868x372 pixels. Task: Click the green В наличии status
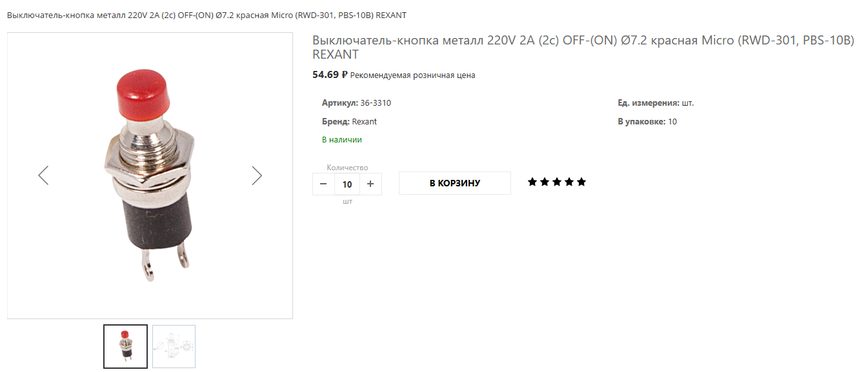coord(341,140)
